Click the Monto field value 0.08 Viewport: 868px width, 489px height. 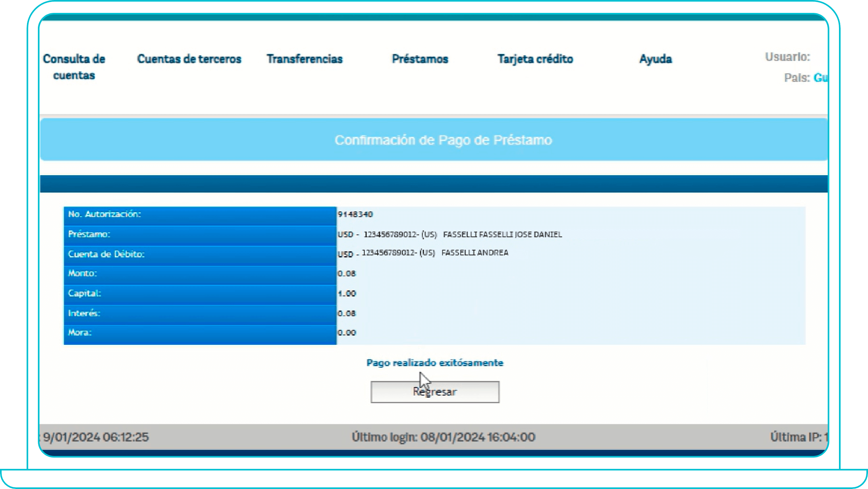pyautogui.click(x=347, y=274)
